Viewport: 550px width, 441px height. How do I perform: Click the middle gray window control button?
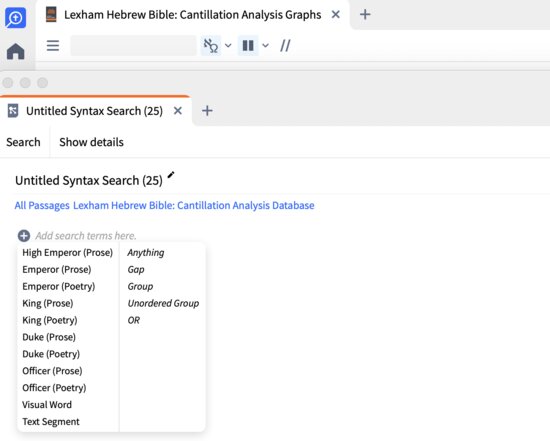click(25, 83)
